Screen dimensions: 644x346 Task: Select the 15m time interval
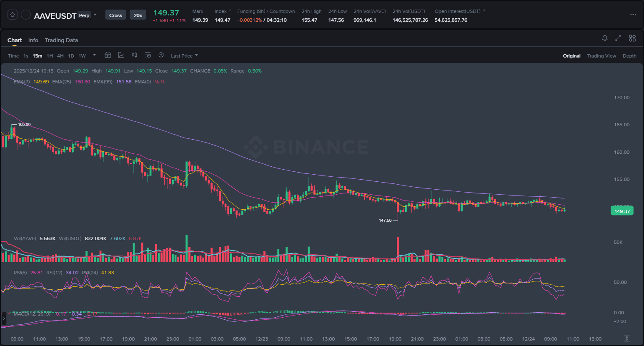(38, 56)
